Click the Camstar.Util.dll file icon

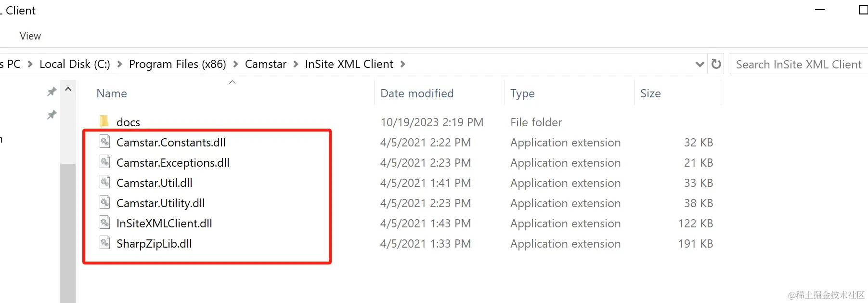click(x=104, y=182)
